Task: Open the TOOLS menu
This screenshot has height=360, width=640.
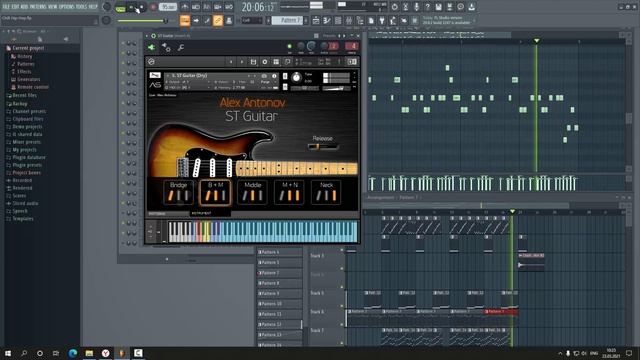Action: click(x=81, y=7)
